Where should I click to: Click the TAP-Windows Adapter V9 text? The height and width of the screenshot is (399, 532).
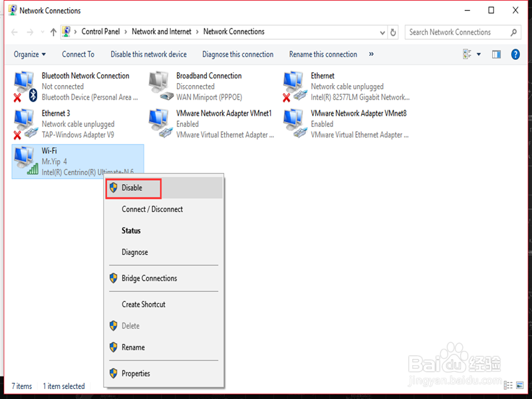[x=78, y=135]
